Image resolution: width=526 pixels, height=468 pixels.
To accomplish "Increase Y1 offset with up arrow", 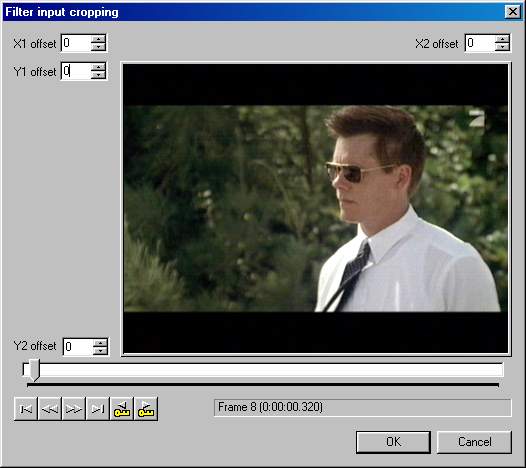I will (x=98, y=67).
